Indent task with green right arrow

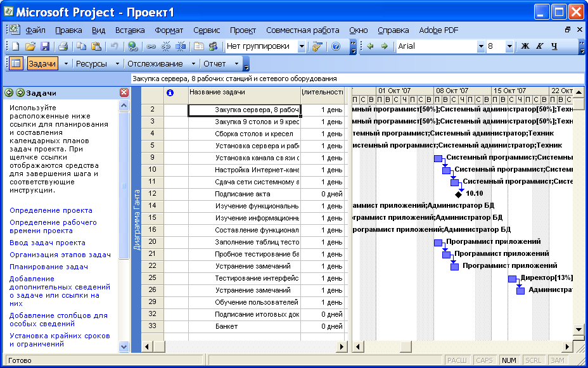point(385,46)
